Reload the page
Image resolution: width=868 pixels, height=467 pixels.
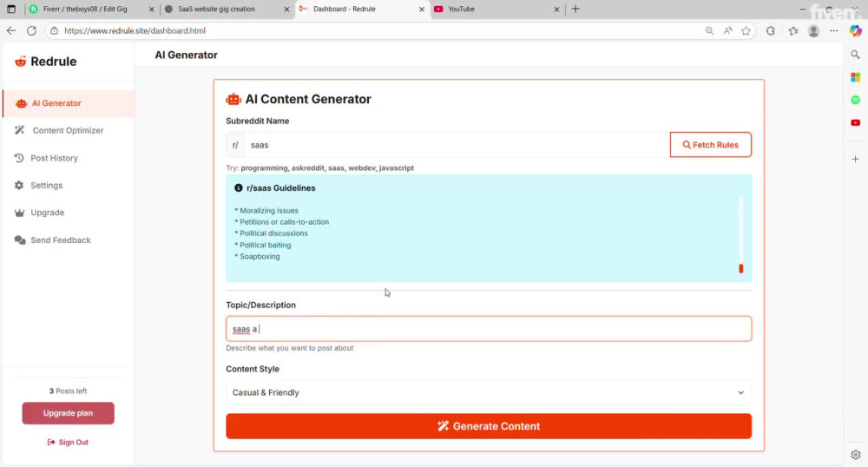coord(31,31)
